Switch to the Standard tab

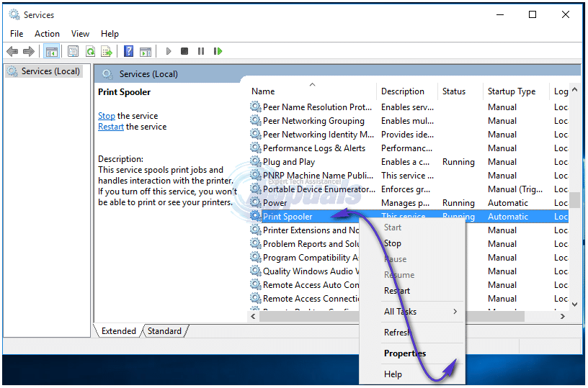(x=165, y=331)
